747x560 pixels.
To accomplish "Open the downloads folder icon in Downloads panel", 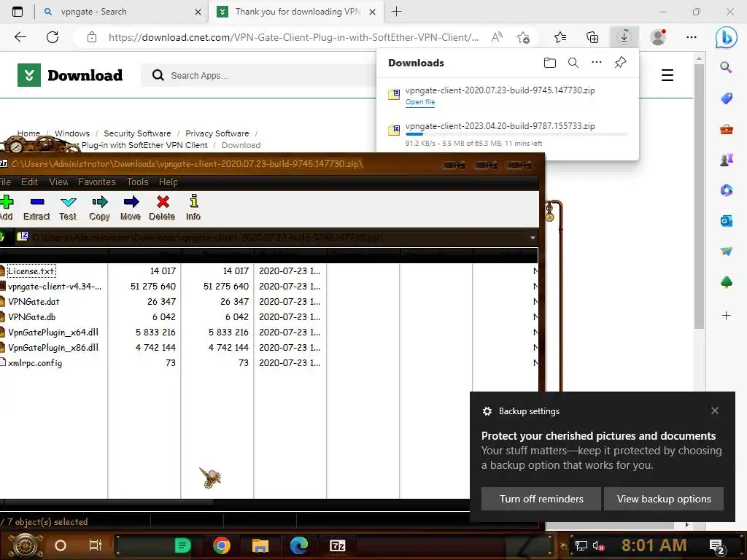I will click(x=550, y=63).
